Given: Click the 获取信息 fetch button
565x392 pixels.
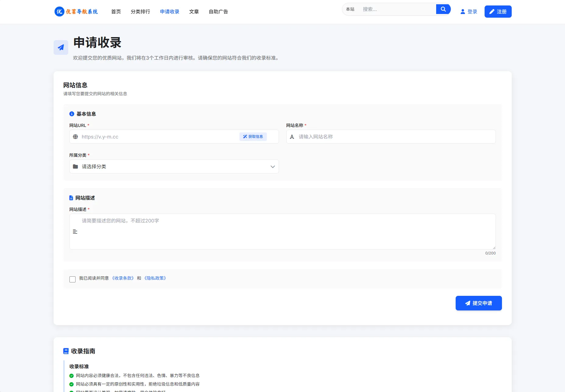Looking at the screenshot, I should pos(253,137).
